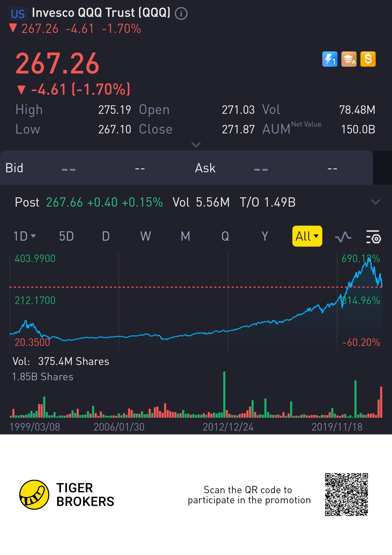The image size is (392, 555).
Task: Tap the yellow dollar sign icon
Action: tap(368, 59)
